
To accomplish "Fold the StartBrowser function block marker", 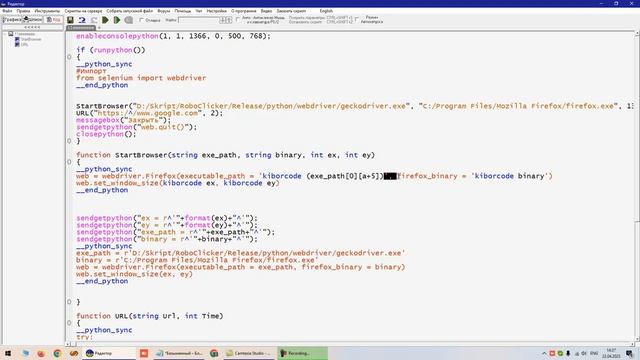I will tap(69, 162).
